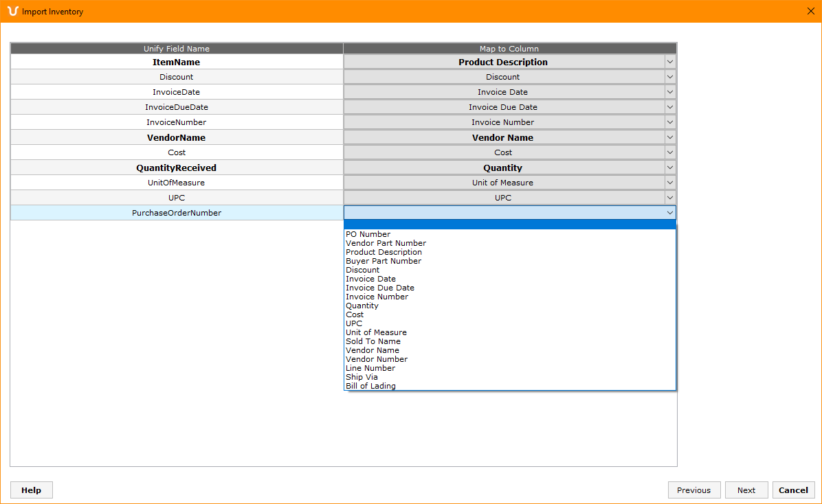
Task: Choose Ship Via in the open dropdown
Action: [x=362, y=377]
